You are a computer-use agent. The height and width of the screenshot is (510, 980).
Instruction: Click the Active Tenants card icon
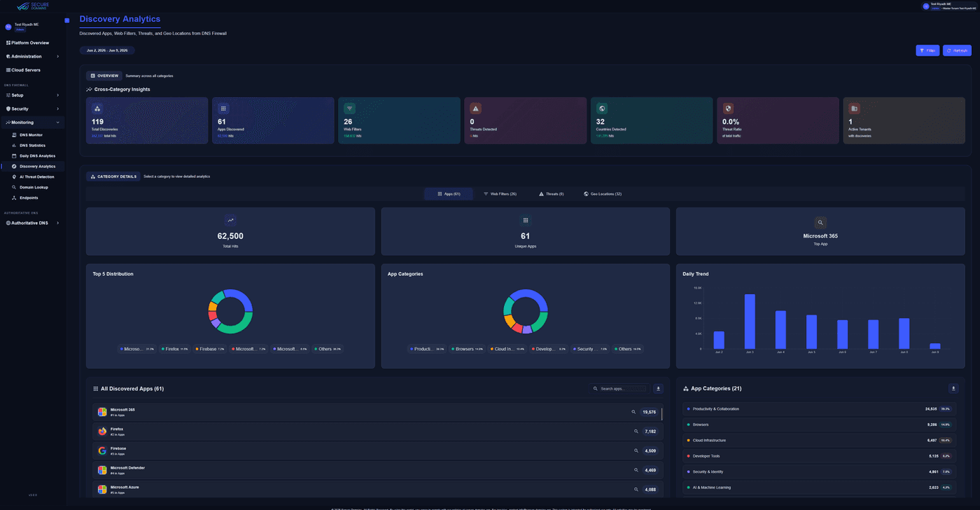click(x=854, y=109)
